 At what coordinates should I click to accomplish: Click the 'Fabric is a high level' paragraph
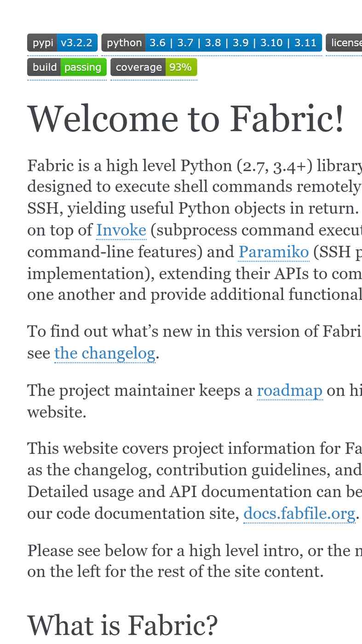click(195, 230)
